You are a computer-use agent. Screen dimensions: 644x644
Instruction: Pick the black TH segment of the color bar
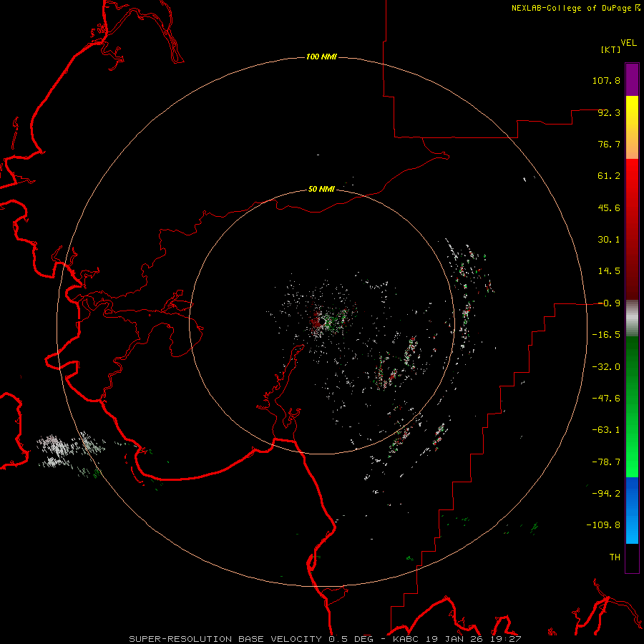coord(632,558)
